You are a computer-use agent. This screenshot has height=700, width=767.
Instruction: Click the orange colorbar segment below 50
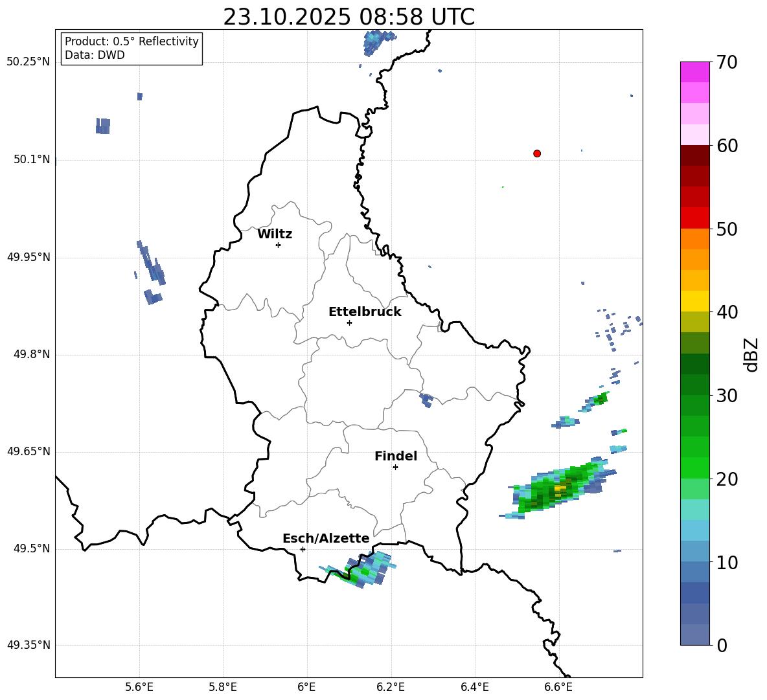coord(694,239)
